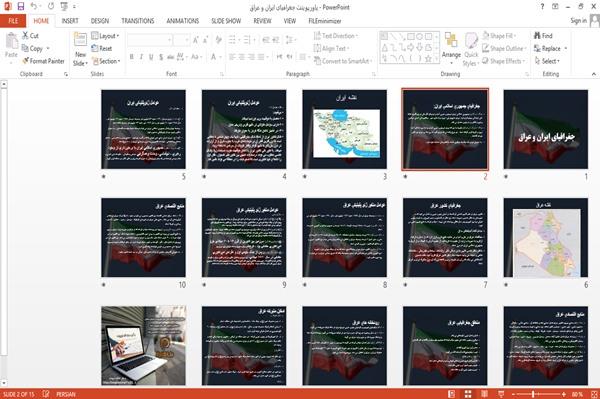Click Reset slide button
This screenshot has width=600, height=399.
102,49
